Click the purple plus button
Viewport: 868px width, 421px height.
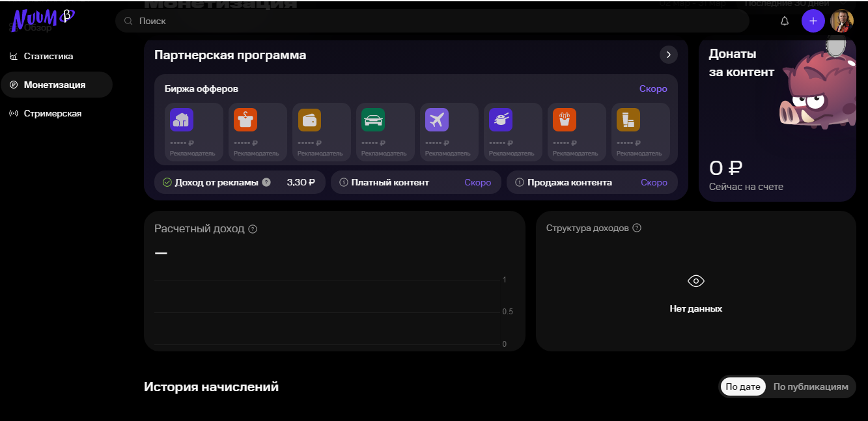(x=813, y=21)
